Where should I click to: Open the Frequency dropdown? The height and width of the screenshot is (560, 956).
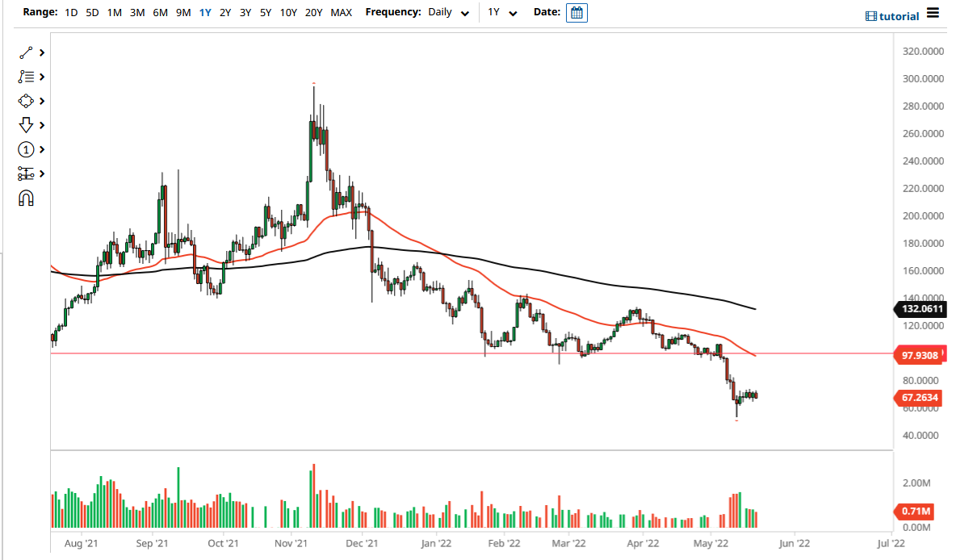pyautogui.click(x=449, y=13)
